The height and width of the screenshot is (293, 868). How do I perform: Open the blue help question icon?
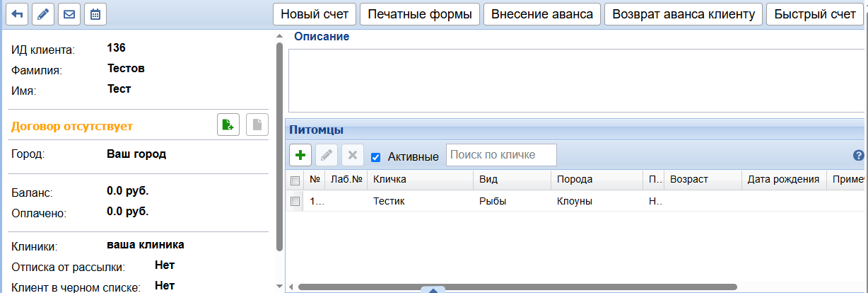tap(859, 155)
